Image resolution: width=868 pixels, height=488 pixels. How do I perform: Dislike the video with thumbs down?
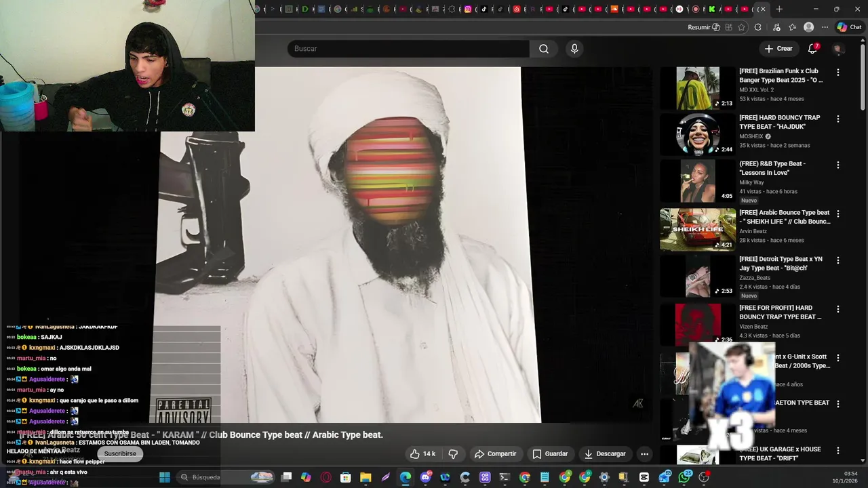click(x=453, y=453)
